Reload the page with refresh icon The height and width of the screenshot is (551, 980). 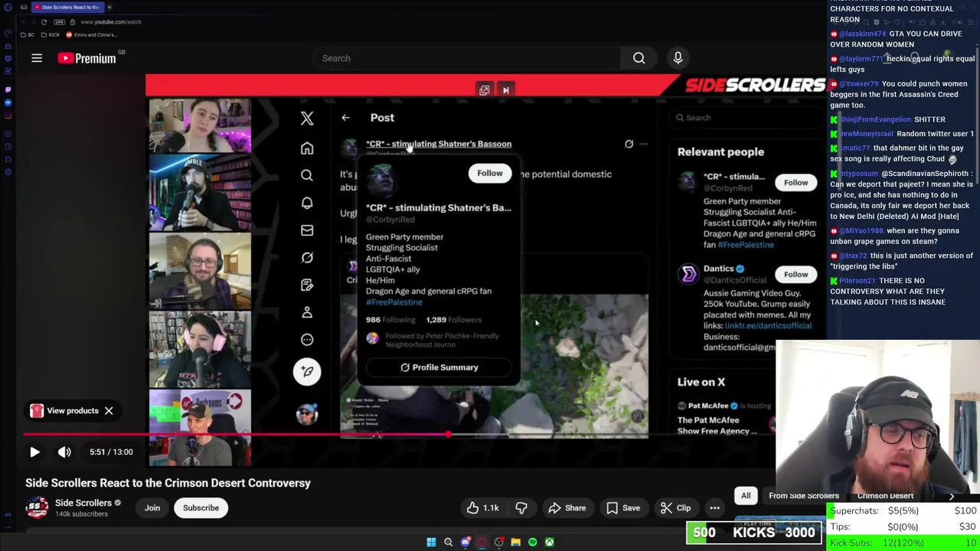click(x=44, y=22)
